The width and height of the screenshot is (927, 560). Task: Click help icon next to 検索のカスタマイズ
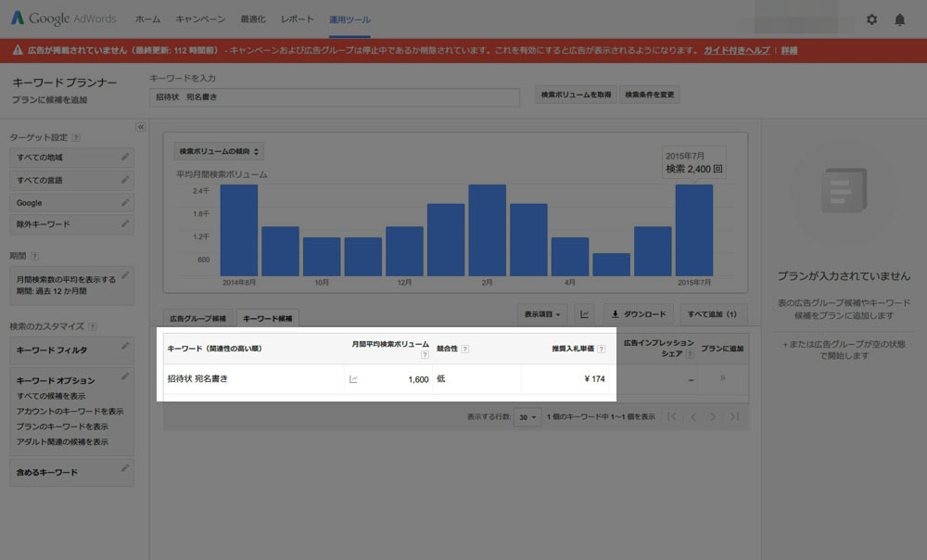pyautogui.click(x=92, y=326)
